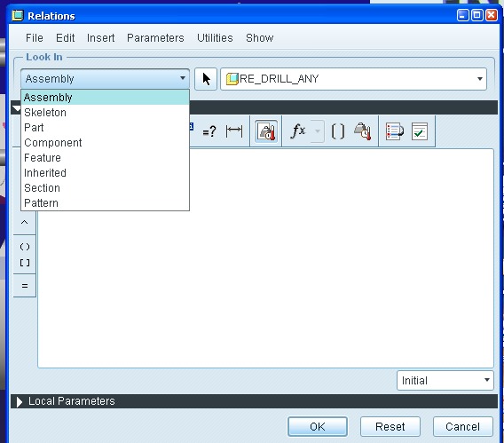Select Section in the dropdown list
This screenshot has width=504, height=443.
[x=105, y=188]
